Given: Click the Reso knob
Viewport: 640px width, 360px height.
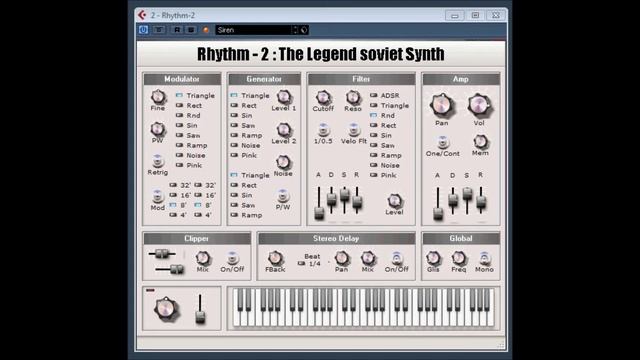Looking at the screenshot, I should [x=353, y=98].
